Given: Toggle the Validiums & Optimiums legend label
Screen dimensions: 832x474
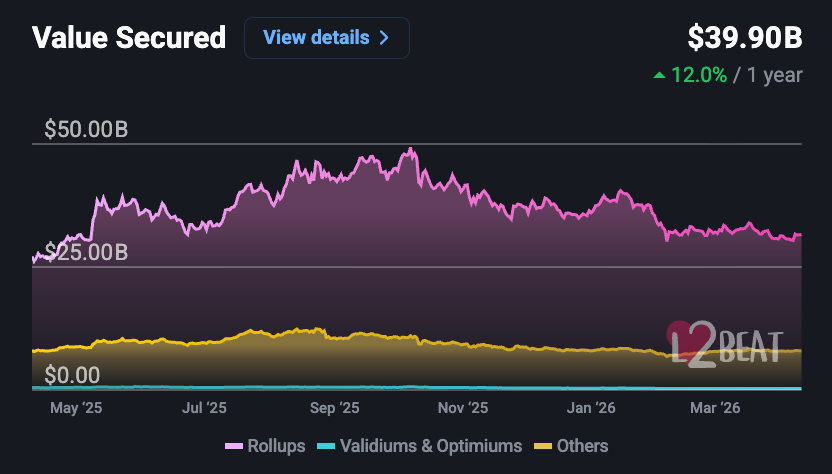Looking at the screenshot, I should [x=430, y=446].
